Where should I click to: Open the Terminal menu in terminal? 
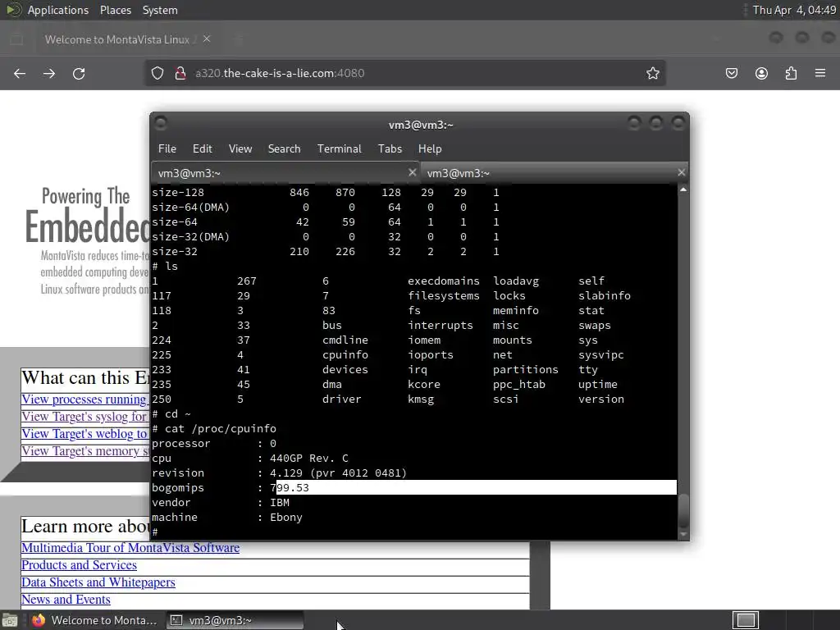click(339, 149)
